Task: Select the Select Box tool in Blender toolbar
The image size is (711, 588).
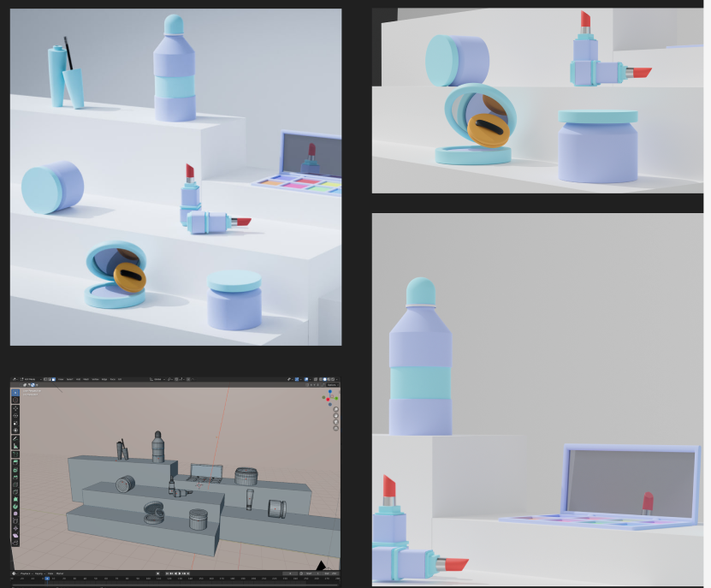Action: click(15, 393)
